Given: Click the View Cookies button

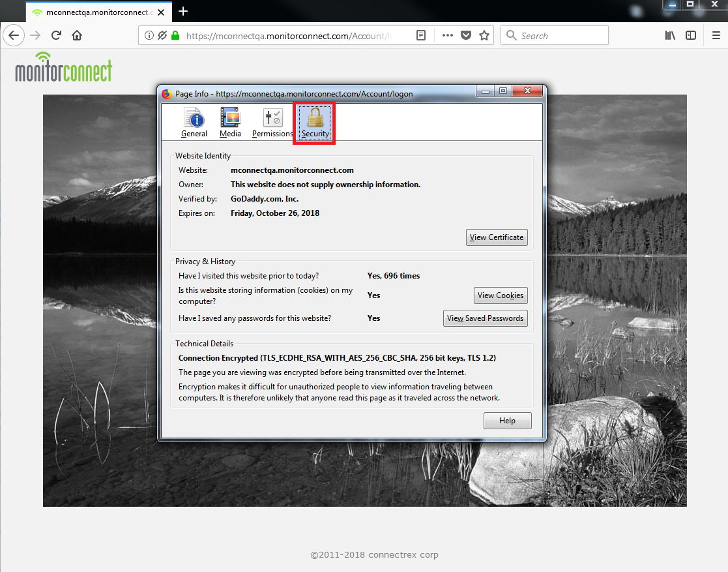Looking at the screenshot, I should 500,295.
